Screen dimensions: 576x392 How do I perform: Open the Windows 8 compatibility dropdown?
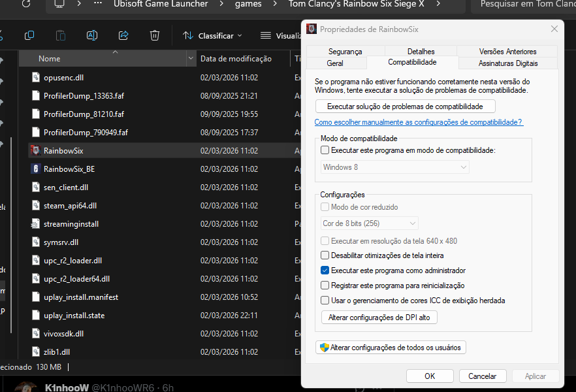pos(395,167)
